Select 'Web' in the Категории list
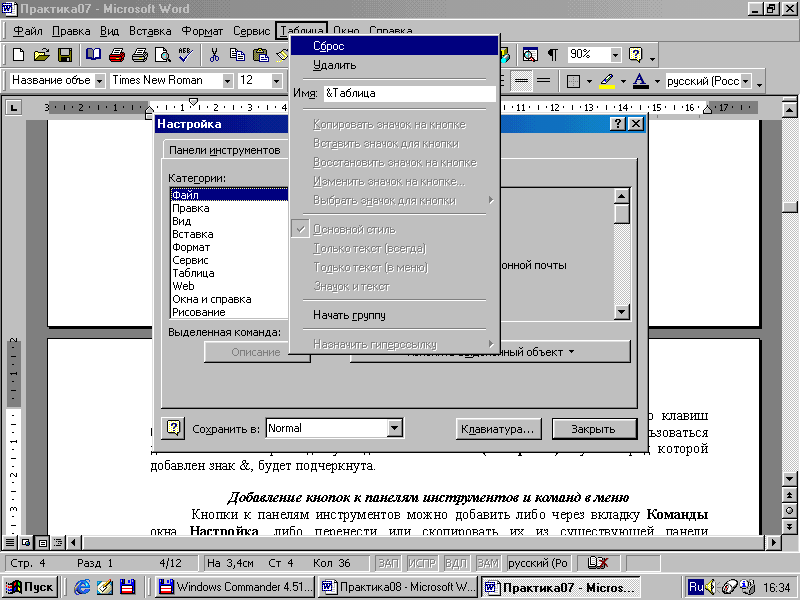 pyautogui.click(x=230, y=286)
